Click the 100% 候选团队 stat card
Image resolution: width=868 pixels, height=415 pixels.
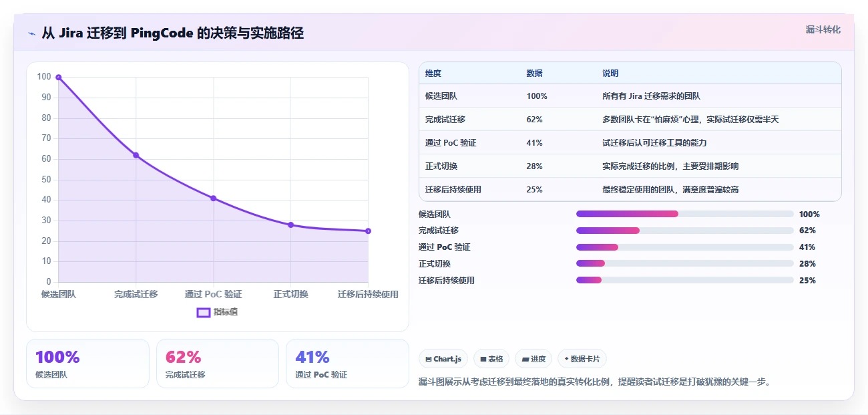tap(87, 364)
